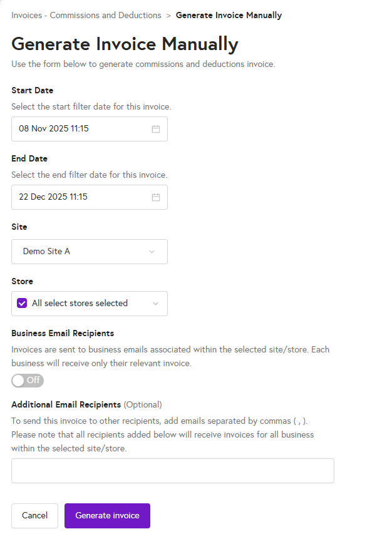
Task: Click the Business Email Recipients label
Action: (63, 334)
